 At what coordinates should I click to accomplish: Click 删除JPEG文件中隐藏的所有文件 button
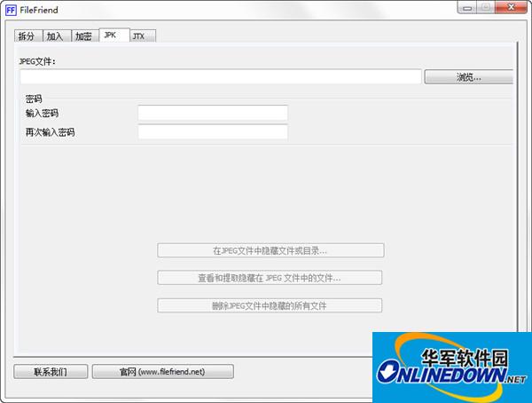pos(270,305)
